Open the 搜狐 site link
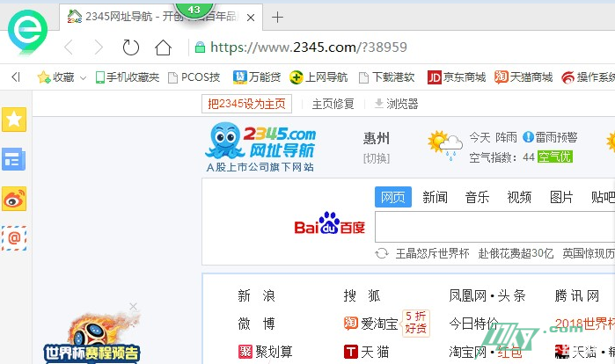Image resolution: width=615 pixels, height=364 pixels. pos(362,295)
